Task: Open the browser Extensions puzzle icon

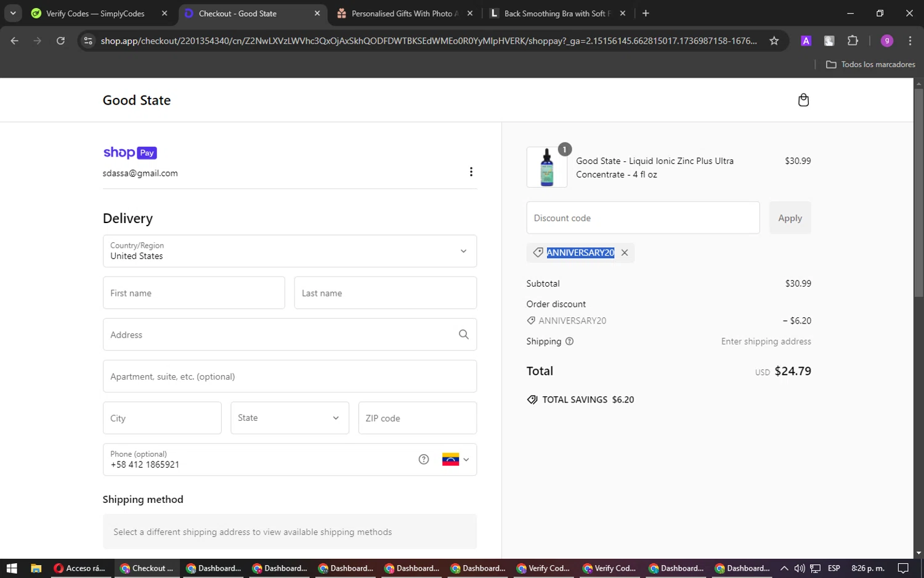Action: (x=853, y=41)
